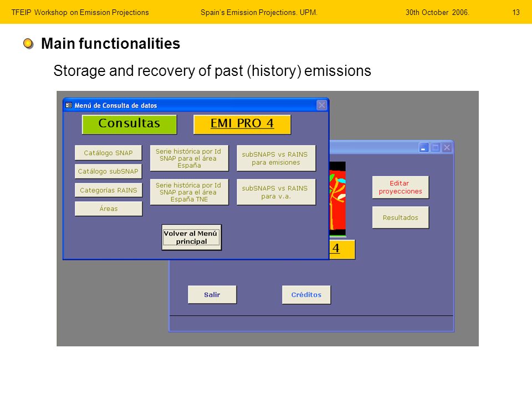The width and height of the screenshot is (532, 399).
Task: Click the 30th October 2006 date text
Action: tap(437, 13)
